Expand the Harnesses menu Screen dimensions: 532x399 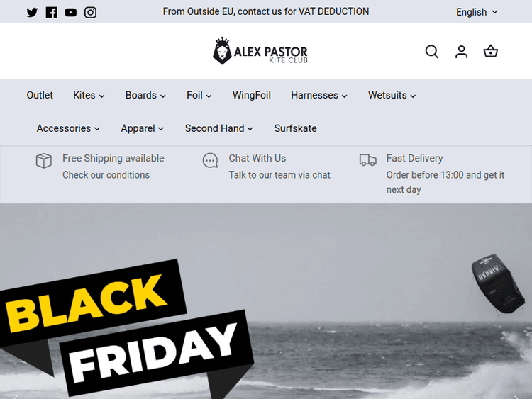319,95
